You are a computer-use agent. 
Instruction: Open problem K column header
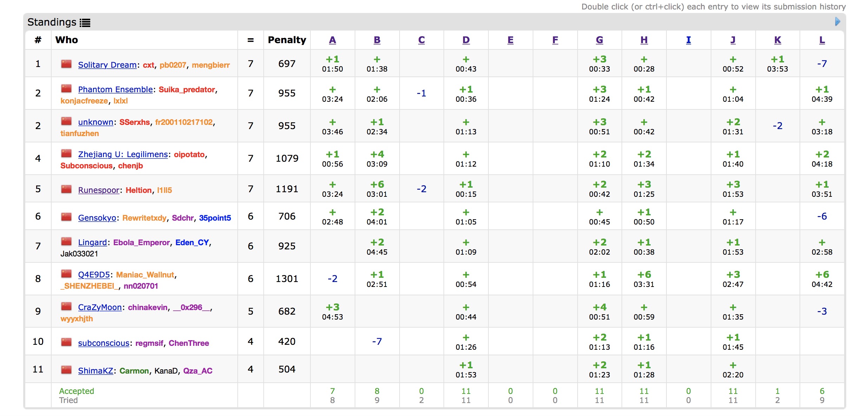777,40
